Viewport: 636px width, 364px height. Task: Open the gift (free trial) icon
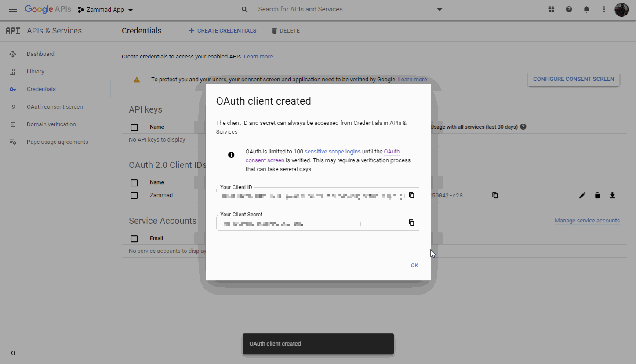(551, 9)
